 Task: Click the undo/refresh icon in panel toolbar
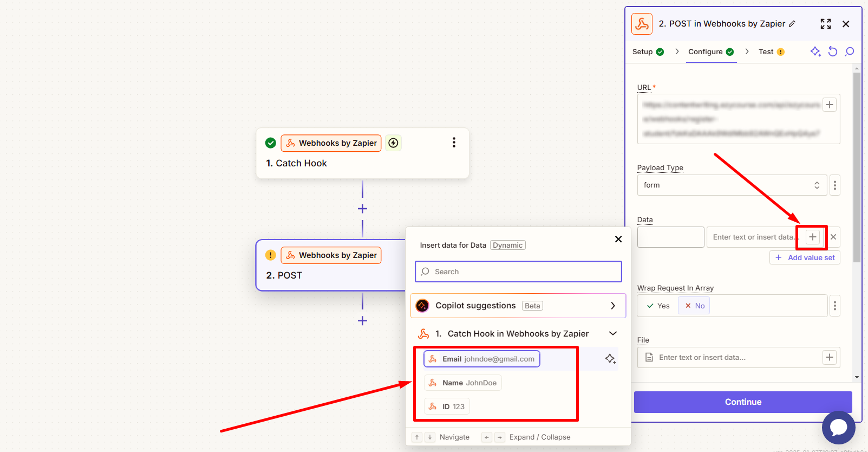click(x=833, y=51)
